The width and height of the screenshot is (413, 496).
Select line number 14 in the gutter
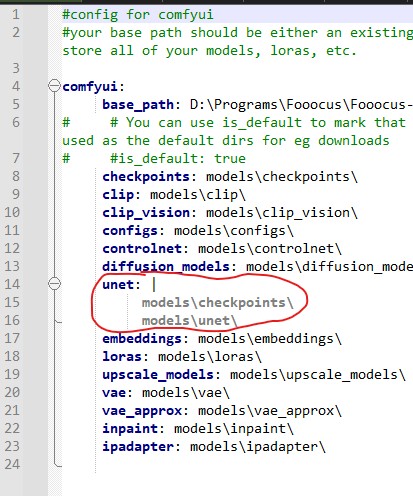[12, 284]
